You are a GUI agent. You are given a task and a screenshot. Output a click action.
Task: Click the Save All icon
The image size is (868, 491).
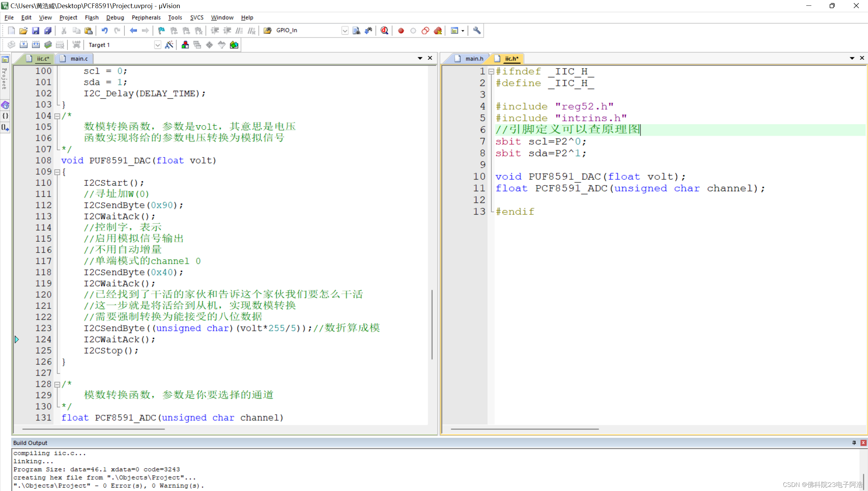pos(48,30)
